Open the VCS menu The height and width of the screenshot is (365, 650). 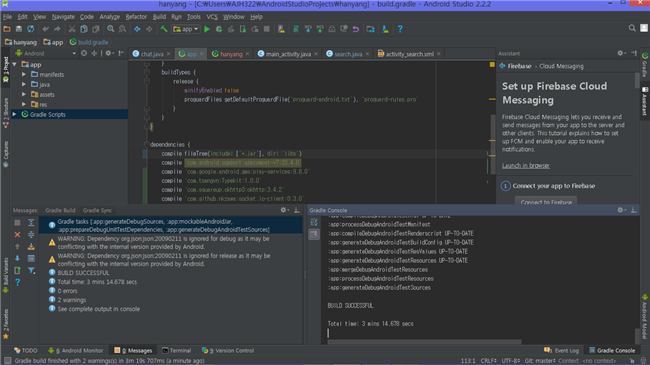(x=212, y=17)
